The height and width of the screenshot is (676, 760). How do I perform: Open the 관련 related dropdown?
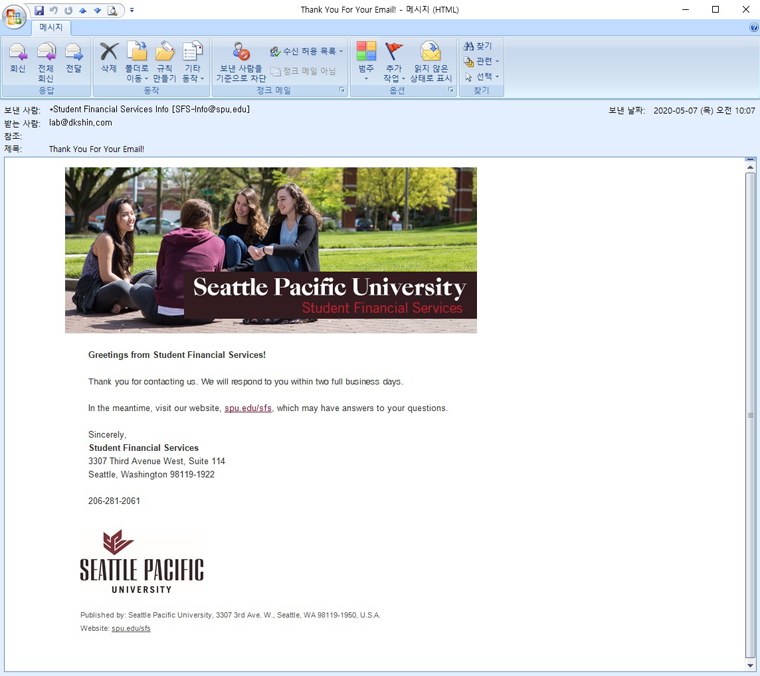pos(481,61)
